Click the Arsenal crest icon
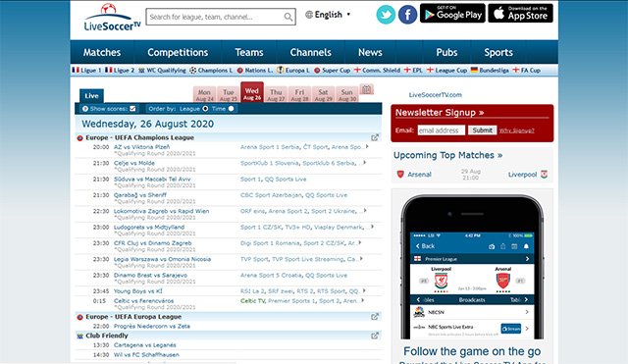The image size is (628, 364). [400, 175]
